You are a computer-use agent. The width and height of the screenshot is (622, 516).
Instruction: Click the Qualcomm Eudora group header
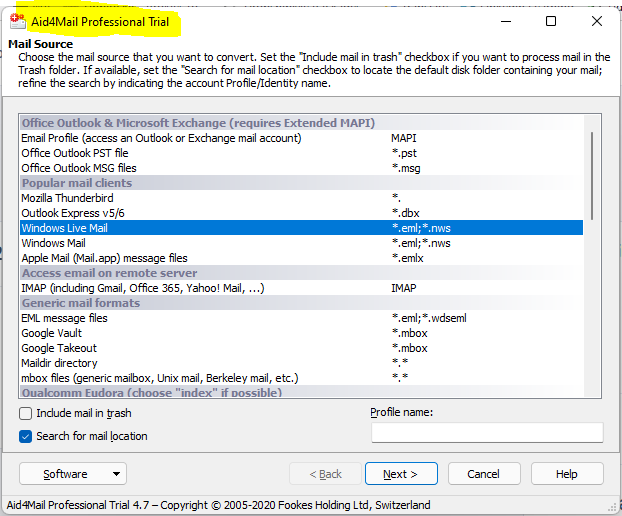[301, 392]
